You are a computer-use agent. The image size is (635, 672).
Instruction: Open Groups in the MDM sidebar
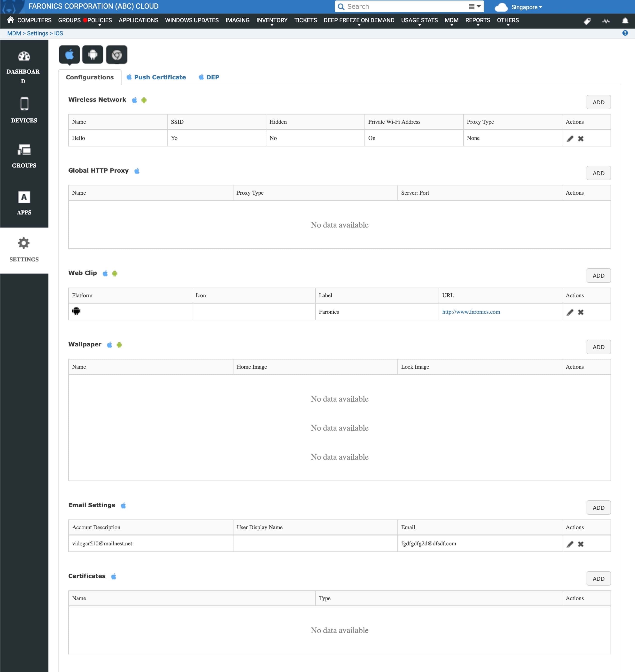pyautogui.click(x=24, y=156)
